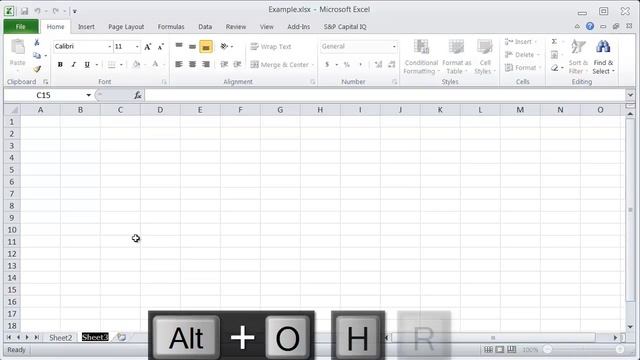Click the Fill down icon

click(554, 55)
